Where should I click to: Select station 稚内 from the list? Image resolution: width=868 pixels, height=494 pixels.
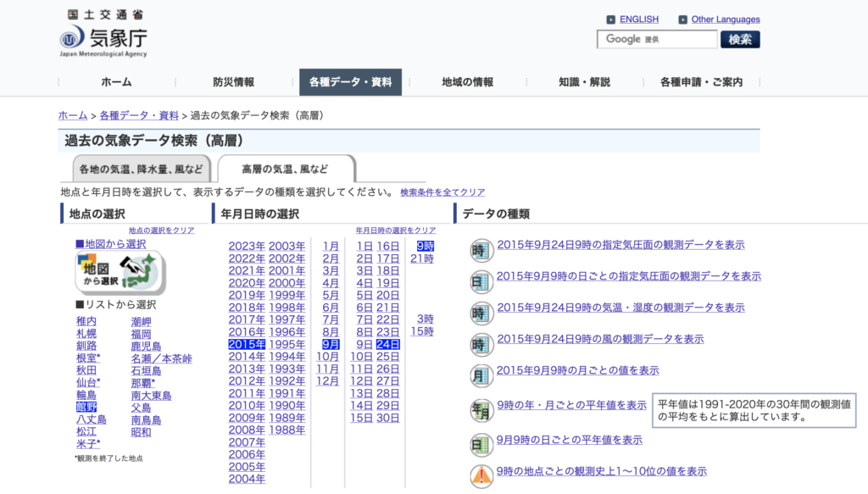(86, 321)
